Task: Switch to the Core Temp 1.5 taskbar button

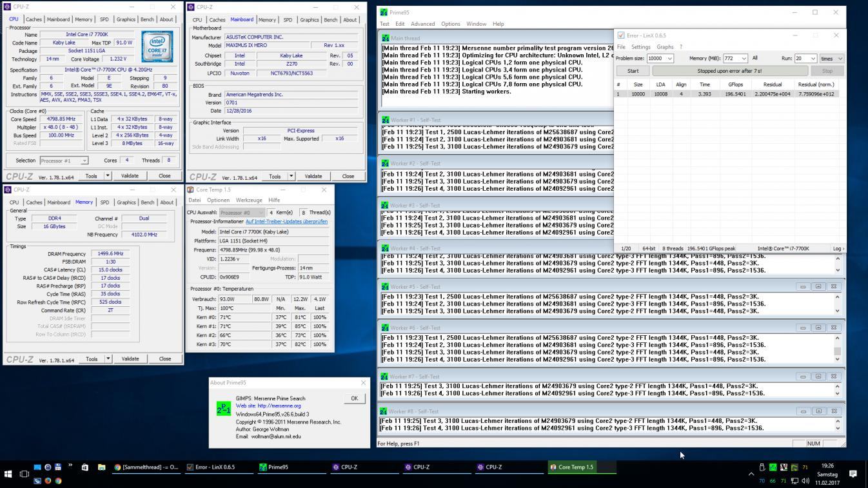Action: [x=581, y=467]
